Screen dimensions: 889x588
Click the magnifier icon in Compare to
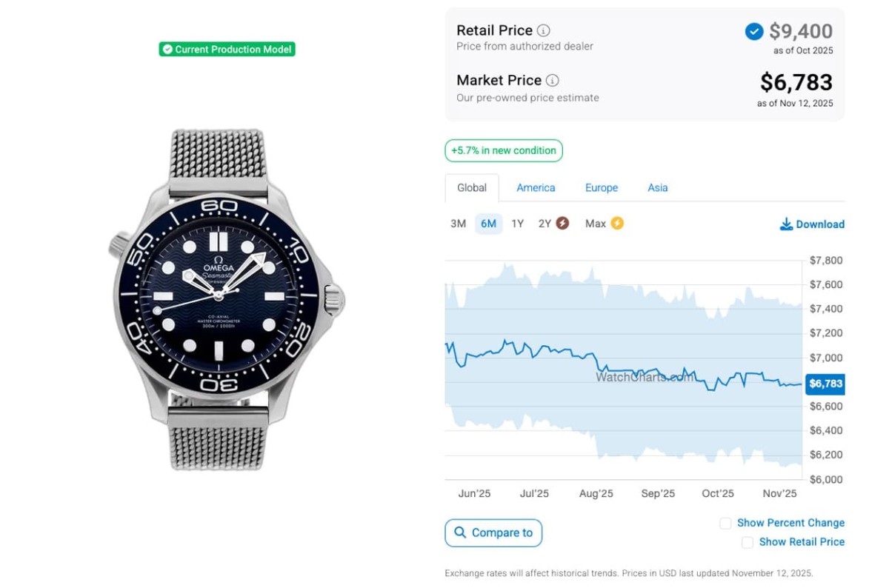coord(460,532)
